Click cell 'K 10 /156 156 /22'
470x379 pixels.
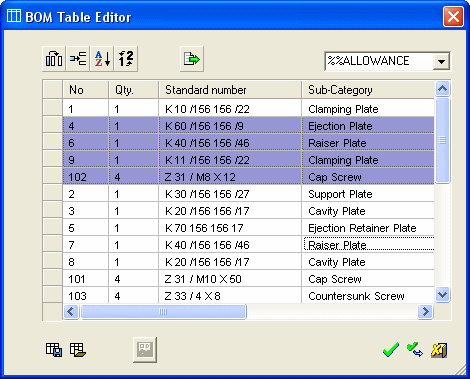point(230,109)
